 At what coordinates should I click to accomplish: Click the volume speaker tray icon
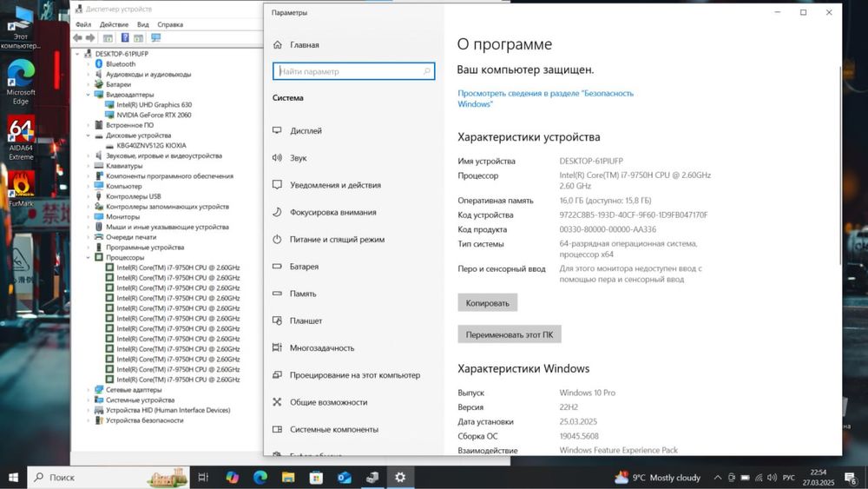tap(772, 478)
